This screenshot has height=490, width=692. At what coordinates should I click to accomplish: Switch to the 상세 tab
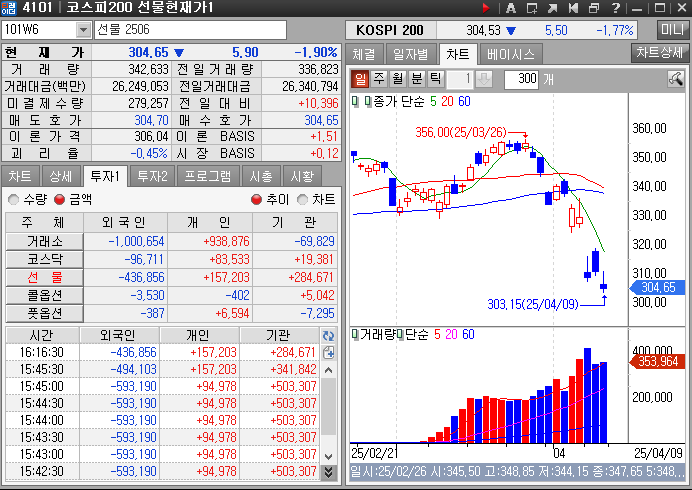tap(61, 177)
